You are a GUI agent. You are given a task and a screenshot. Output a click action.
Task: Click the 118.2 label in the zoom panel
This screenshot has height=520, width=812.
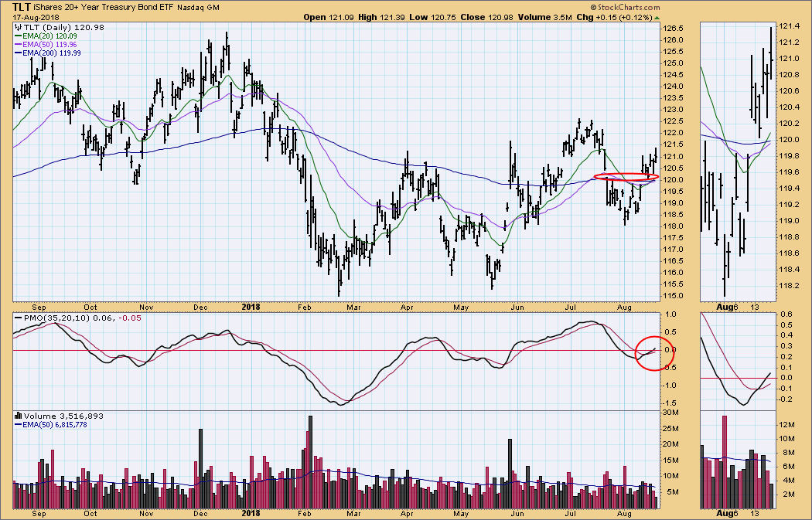click(790, 286)
